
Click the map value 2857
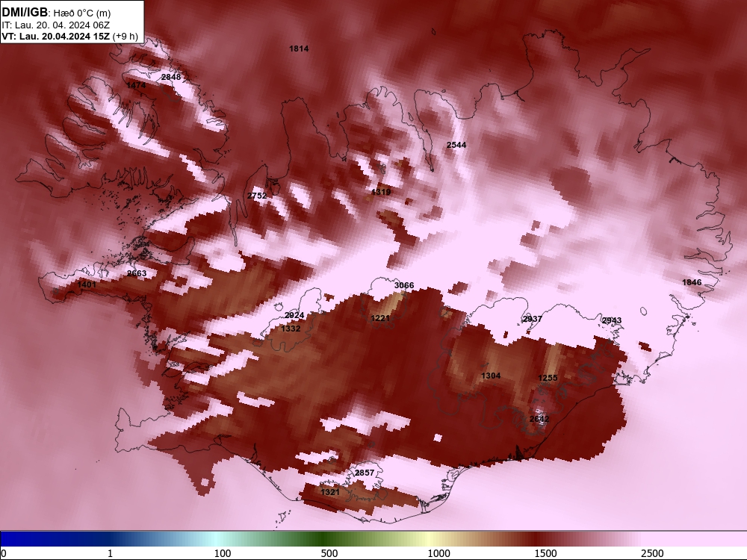pyautogui.click(x=365, y=473)
